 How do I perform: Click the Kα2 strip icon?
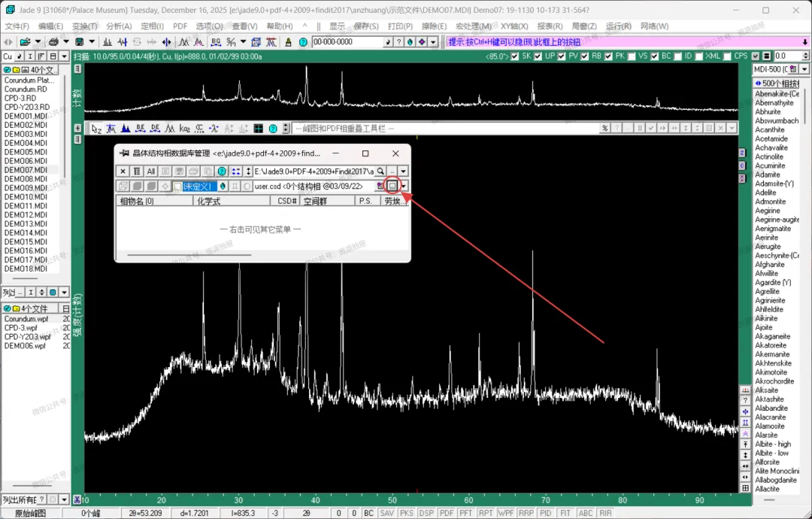184,129
